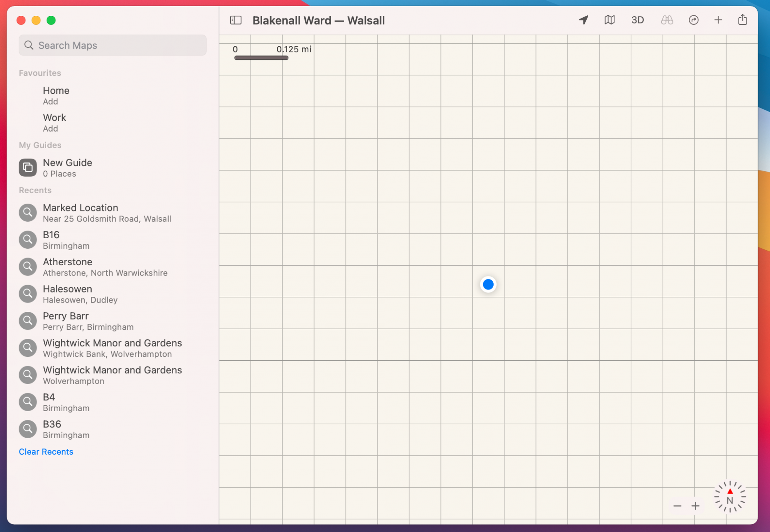
Task: Click the current location arrow icon
Action: (x=584, y=20)
